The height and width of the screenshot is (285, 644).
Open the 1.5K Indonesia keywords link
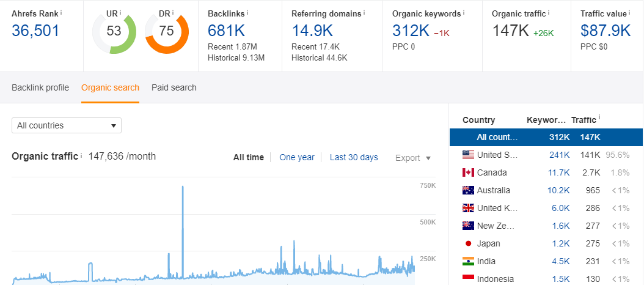pyautogui.click(x=561, y=279)
